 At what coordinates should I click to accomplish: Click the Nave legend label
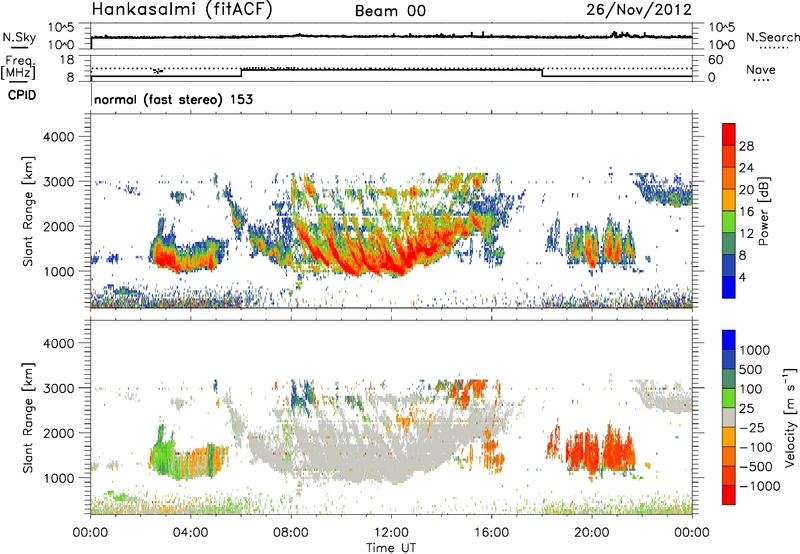761,69
